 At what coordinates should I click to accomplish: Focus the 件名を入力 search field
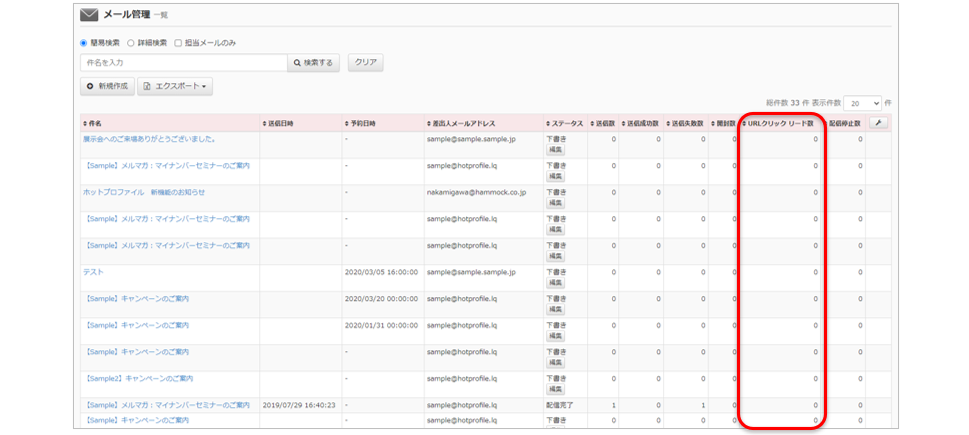click(184, 62)
